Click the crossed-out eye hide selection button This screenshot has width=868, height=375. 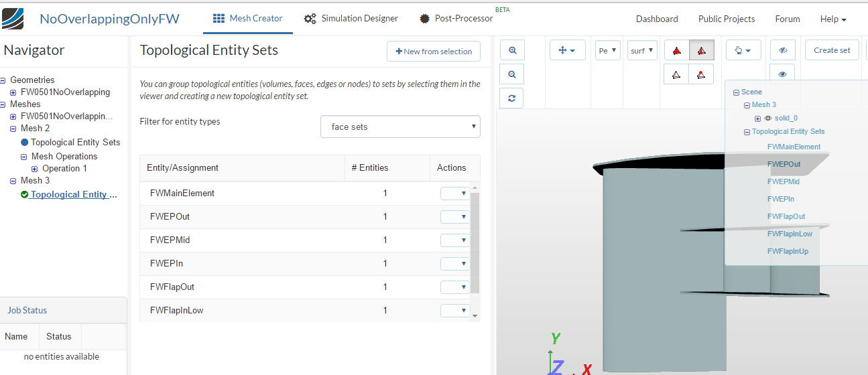click(x=782, y=50)
